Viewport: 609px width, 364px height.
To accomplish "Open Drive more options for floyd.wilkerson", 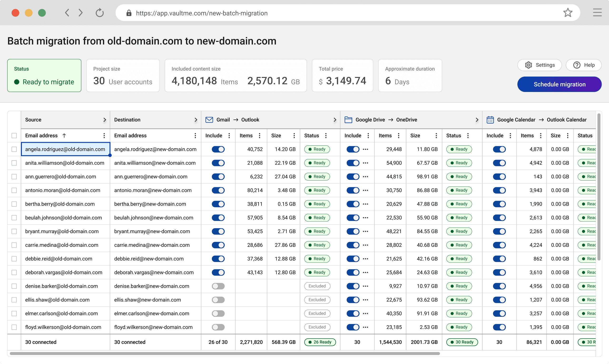I will coord(365,327).
